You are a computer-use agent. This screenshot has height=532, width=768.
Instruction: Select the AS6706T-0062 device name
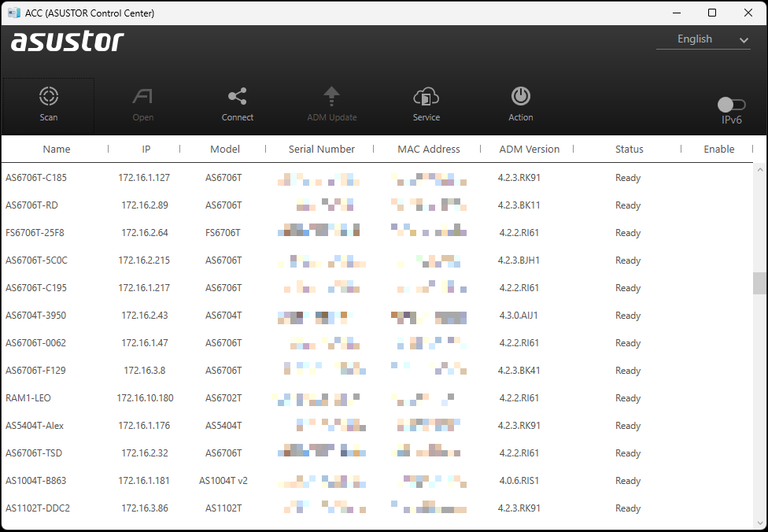tap(35, 343)
